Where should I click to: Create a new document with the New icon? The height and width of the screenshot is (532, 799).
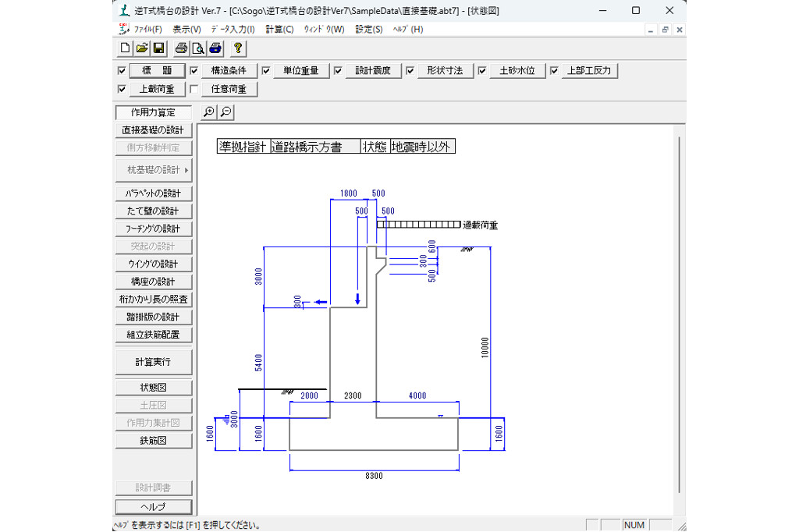point(126,48)
